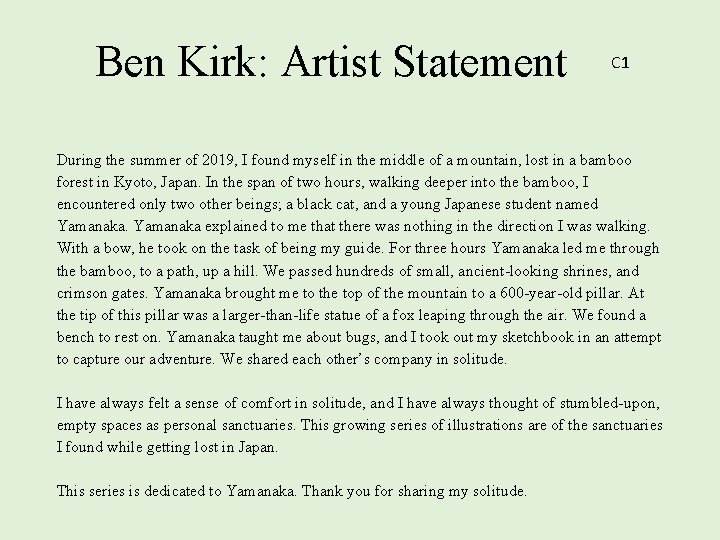The height and width of the screenshot is (540, 720).
Task: Click the word "bench" in the text
Action: click(x=78, y=337)
